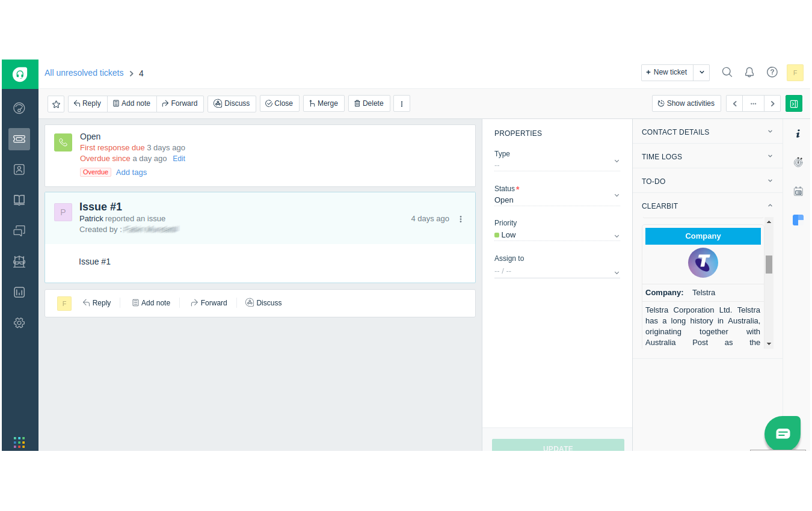
Task: Open the Solutions knowledge base icon
Action: [19, 200]
